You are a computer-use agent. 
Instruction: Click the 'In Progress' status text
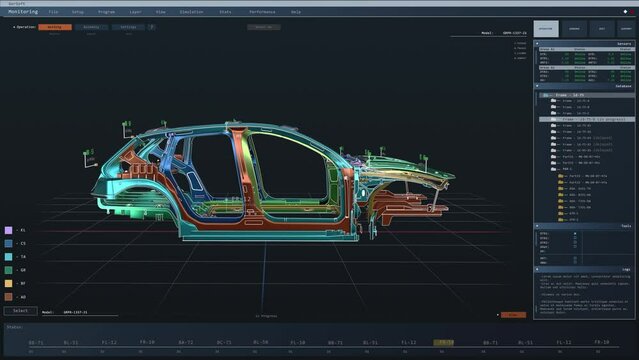pos(266,316)
